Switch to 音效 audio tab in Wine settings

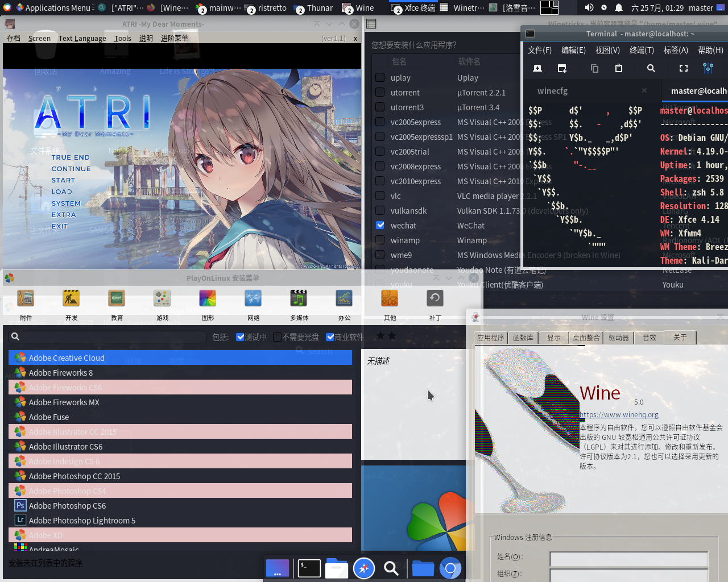(x=650, y=338)
